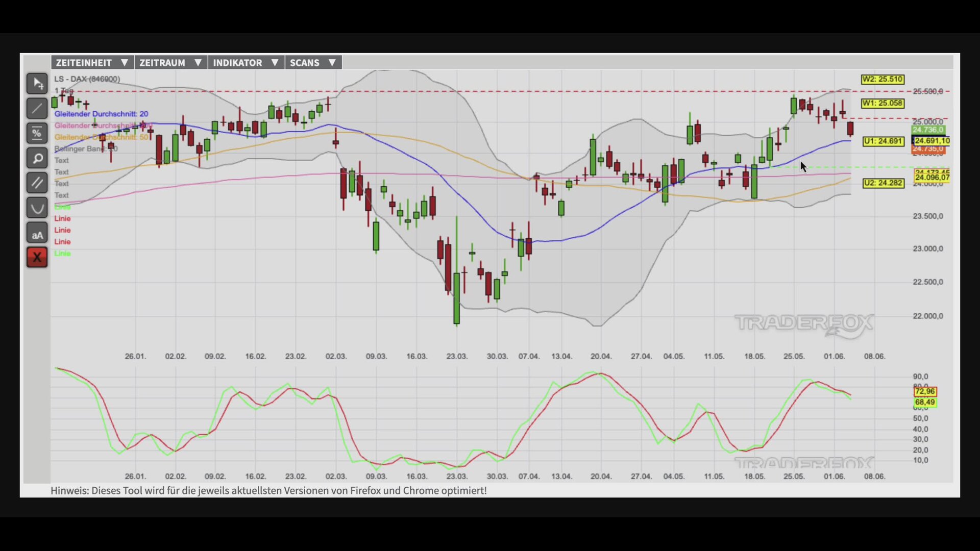Expand the SCANS dropdown menu
Image resolution: width=980 pixels, height=551 pixels.
coord(313,63)
